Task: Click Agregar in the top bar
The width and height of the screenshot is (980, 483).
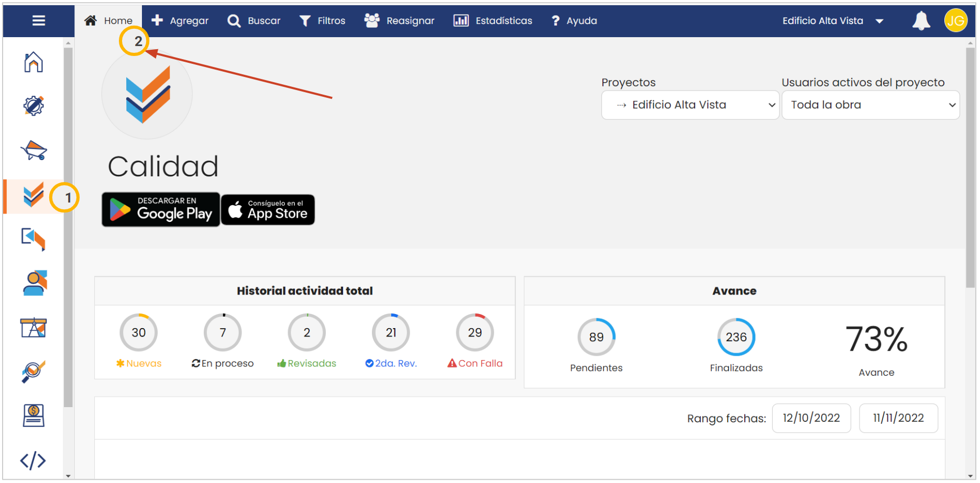Action: pos(180,21)
